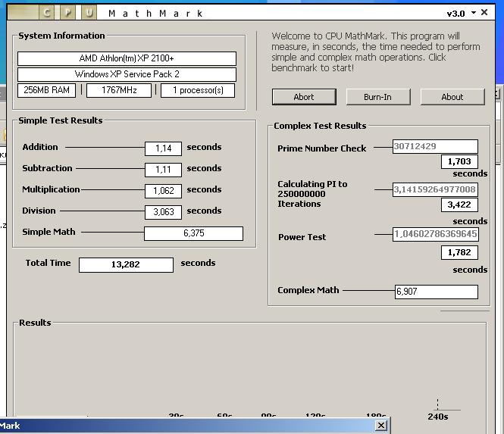The width and height of the screenshot is (504, 434).
Task: Click the 256MB RAM field
Action: [x=46, y=90]
